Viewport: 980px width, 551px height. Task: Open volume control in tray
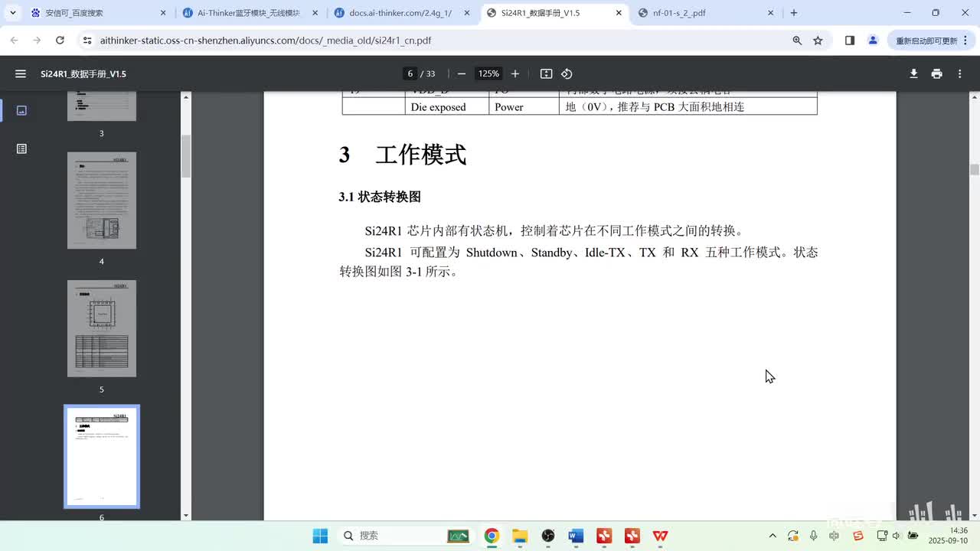coord(897,536)
